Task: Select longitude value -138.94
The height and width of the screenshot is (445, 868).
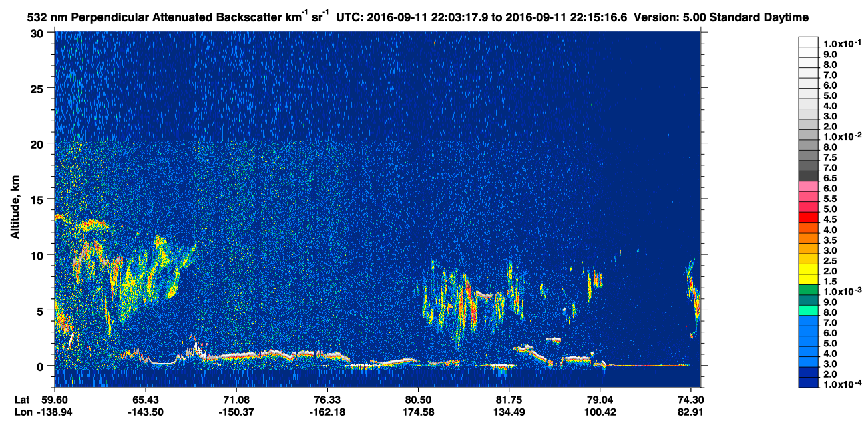Action: pos(54,412)
